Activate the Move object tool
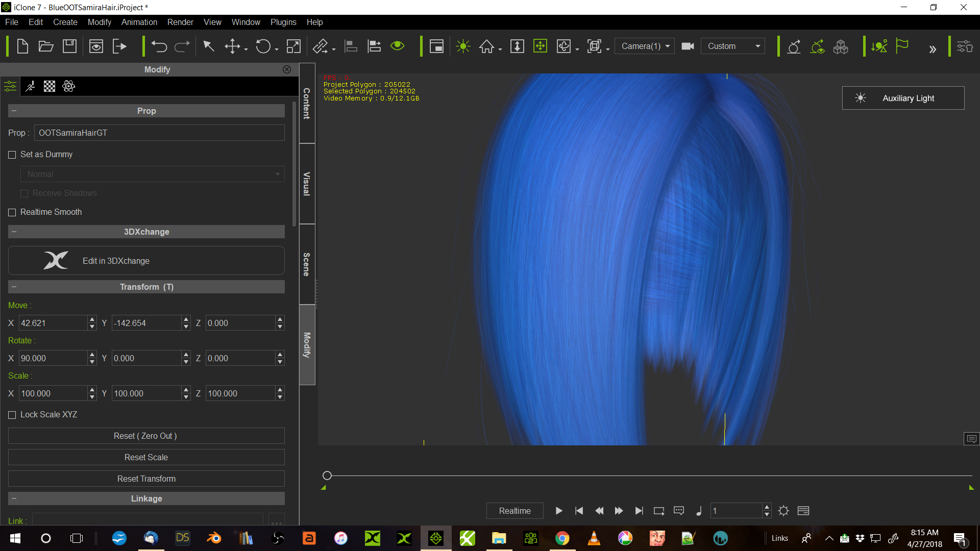980x551 pixels. tap(232, 46)
